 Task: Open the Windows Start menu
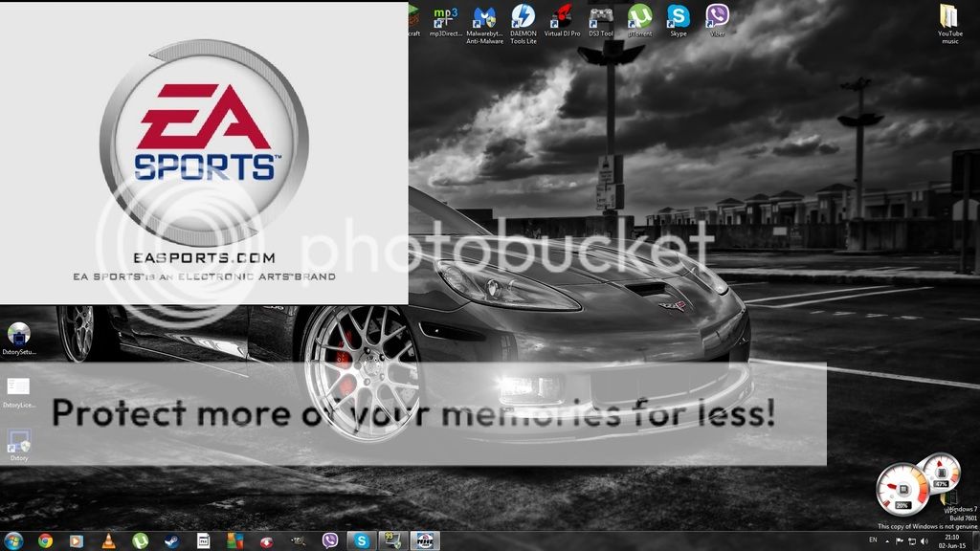pos(14,540)
